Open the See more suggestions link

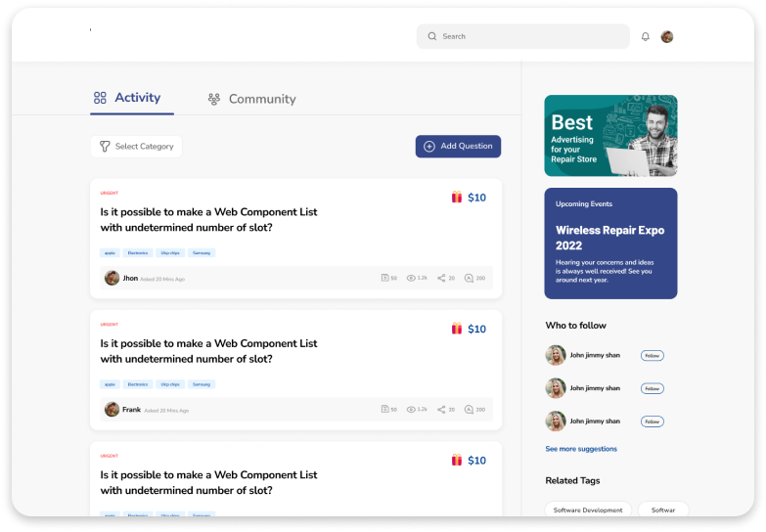(581, 449)
